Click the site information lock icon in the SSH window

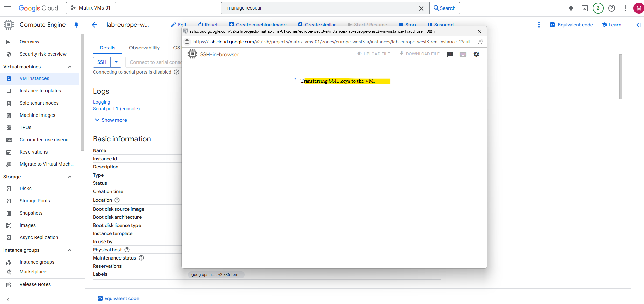(x=187, y=42)
